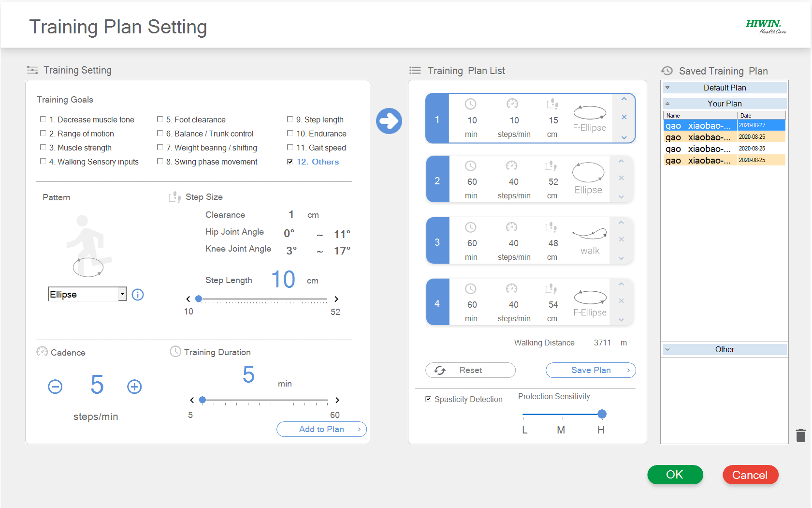Screen dimensions: 812x508
Task: Move plan item 4 down
Action: pos(622,320)
